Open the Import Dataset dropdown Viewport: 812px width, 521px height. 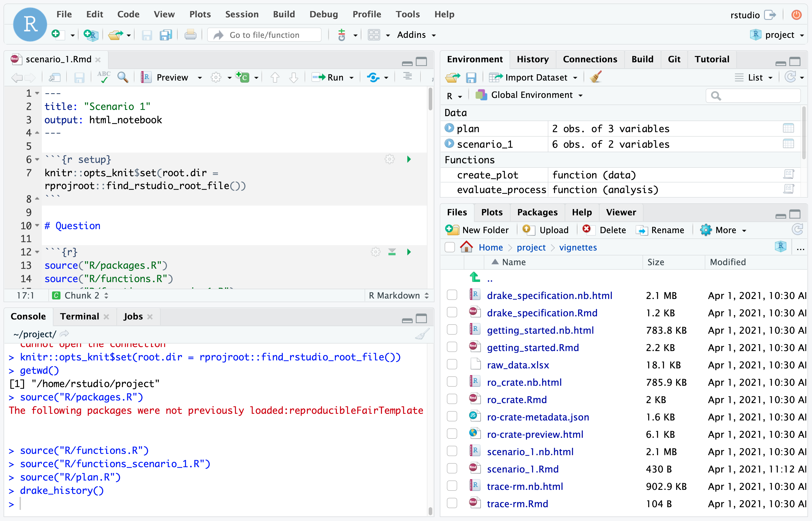click(x=533, y=77)
